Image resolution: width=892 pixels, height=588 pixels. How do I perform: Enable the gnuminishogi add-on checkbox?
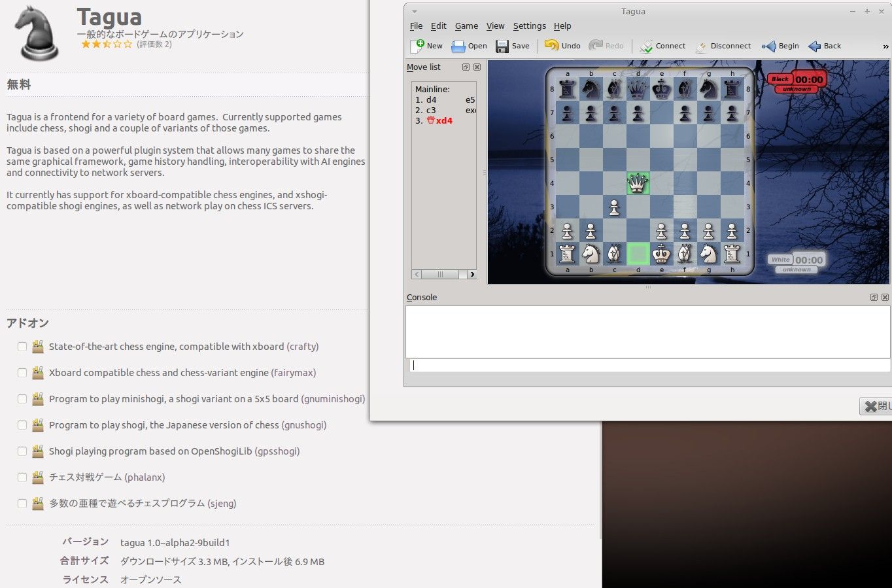(22, 399)
